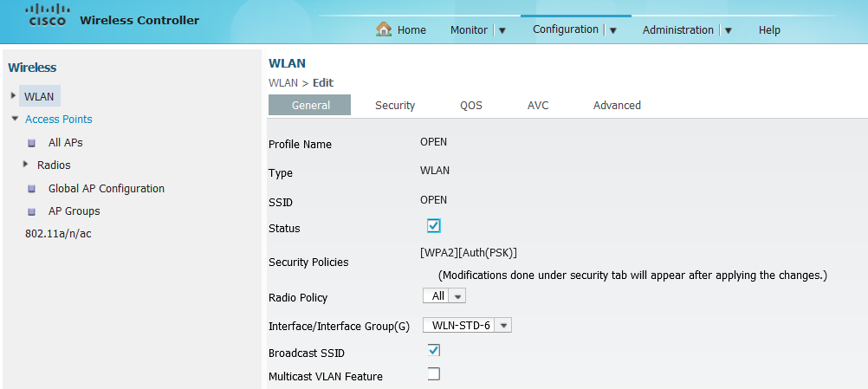Open the Advanced tab
The width and height of the screenshot is (868, 389).
point(617,106)
